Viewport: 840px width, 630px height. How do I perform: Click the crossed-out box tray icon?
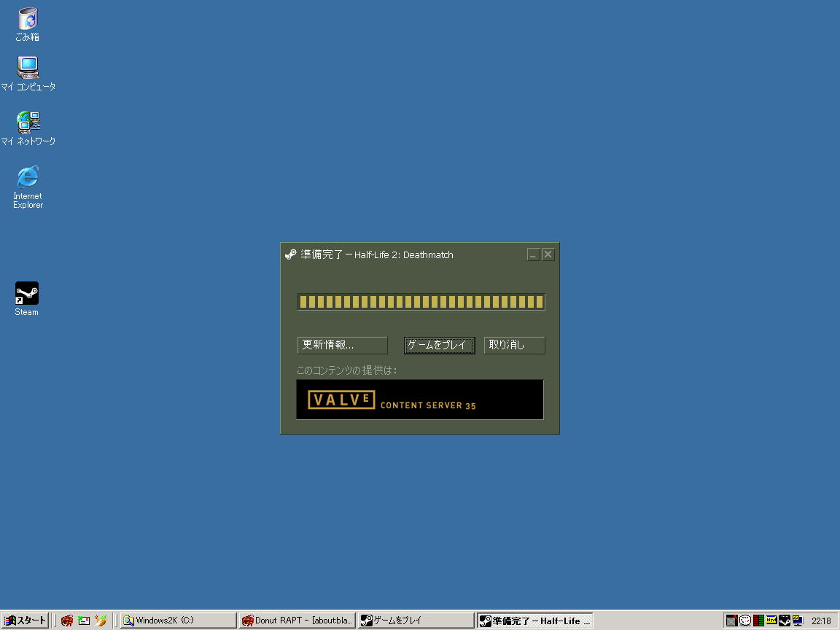[731, 621]
